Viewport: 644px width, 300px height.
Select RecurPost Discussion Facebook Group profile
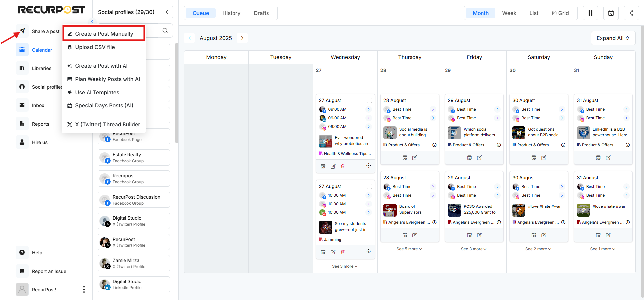pos(134,200)
